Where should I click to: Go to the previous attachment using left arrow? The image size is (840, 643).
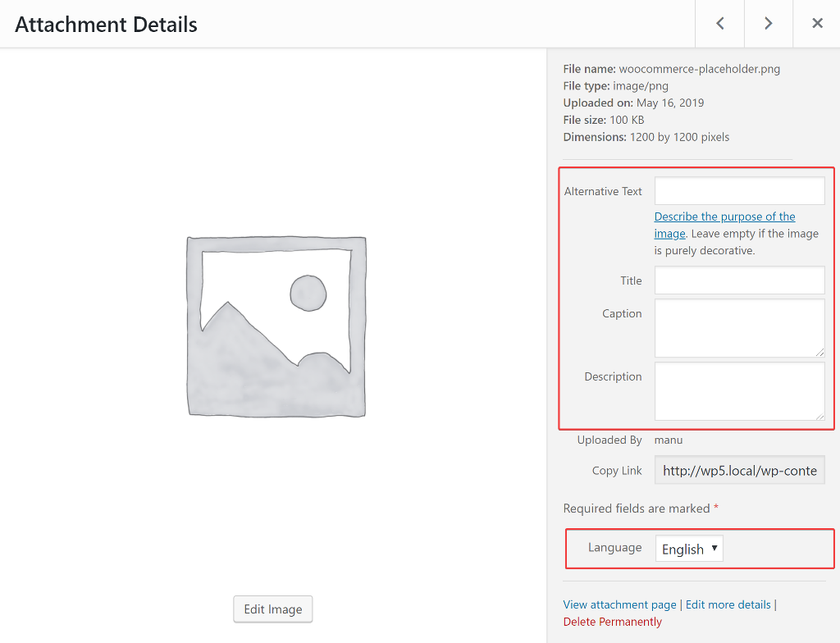[x=719, y=24]
